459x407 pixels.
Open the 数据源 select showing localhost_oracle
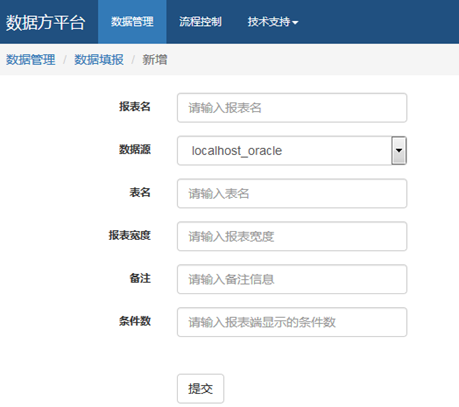tap(292, 151)
